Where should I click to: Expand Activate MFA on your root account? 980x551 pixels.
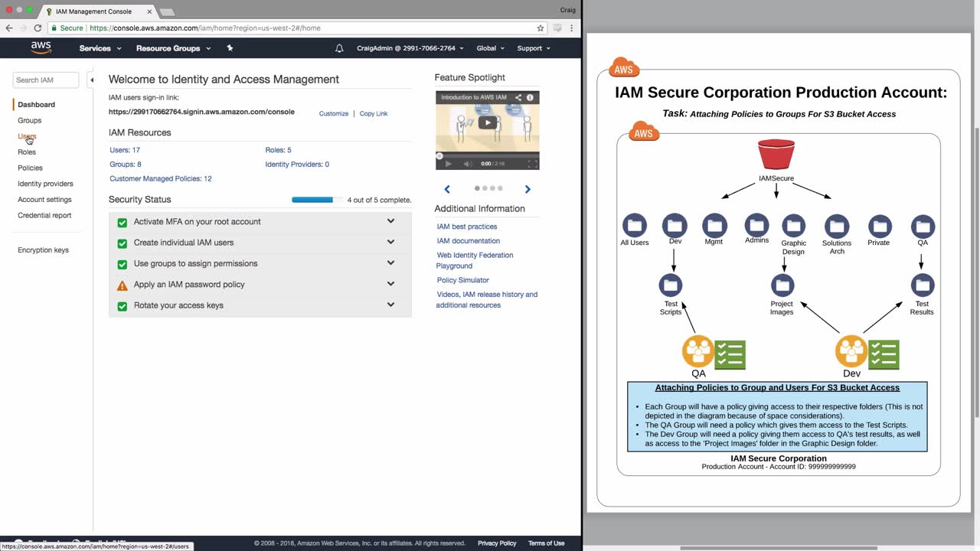click(390, 221)
